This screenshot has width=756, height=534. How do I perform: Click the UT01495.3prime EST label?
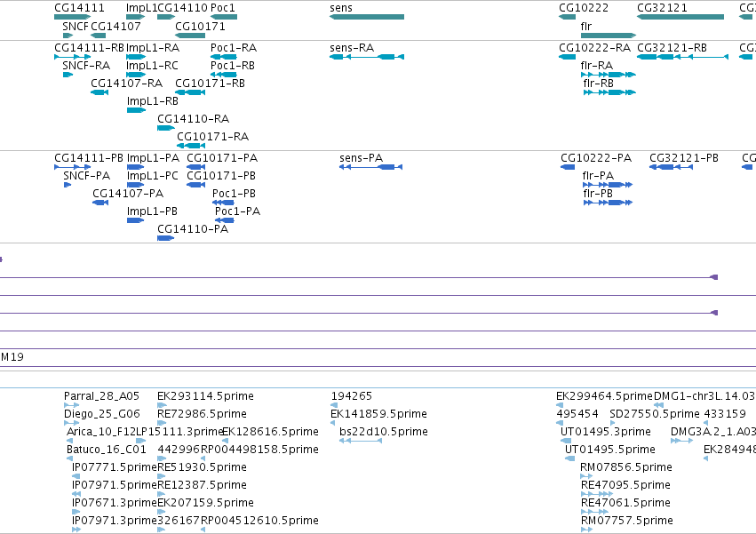coord(606,432)
